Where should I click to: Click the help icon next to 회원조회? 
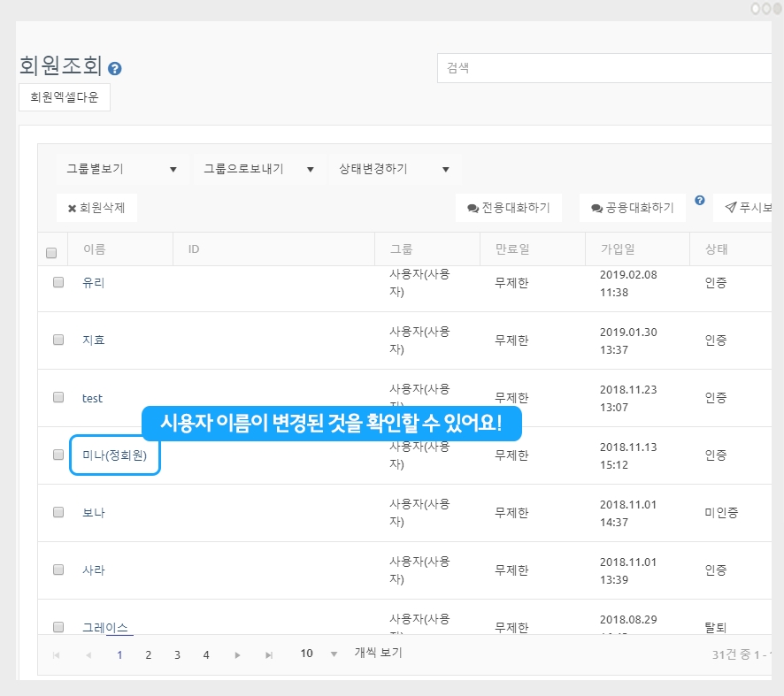(x=115, y=68)
